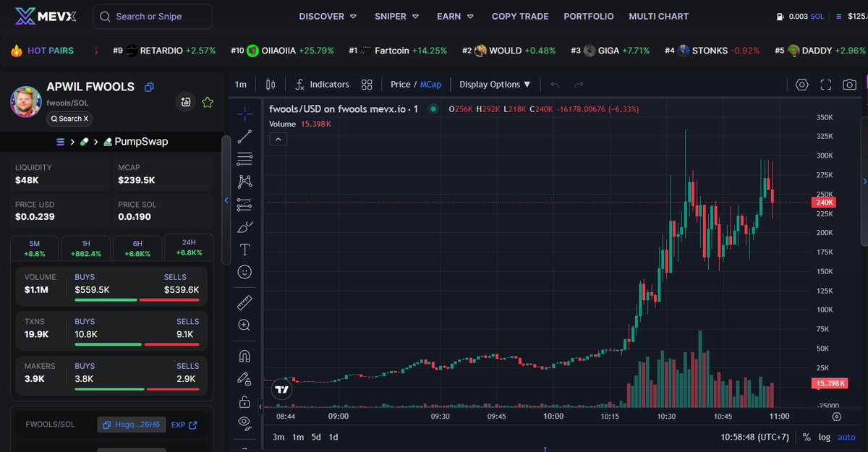Select the crosshair cursor tool
The image size is (868, 452).
[x=244, y=114]
